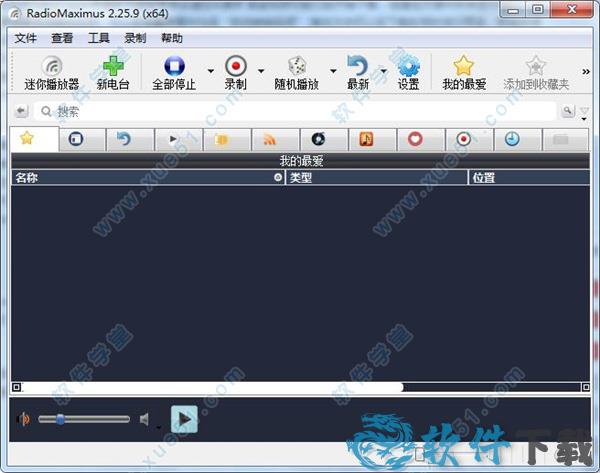Expand the toolbar overflow chevron
Image resolution: width=600 pixels, height=473 pixels.
click(586, 72)
